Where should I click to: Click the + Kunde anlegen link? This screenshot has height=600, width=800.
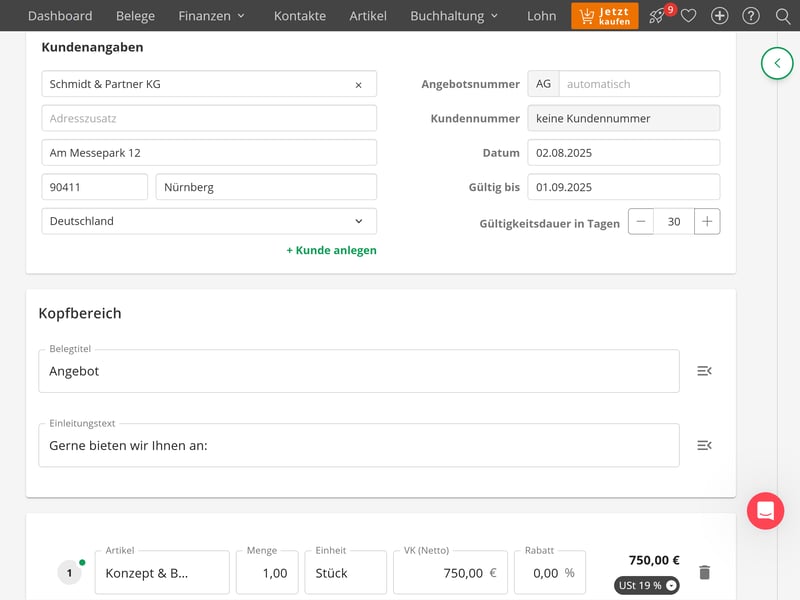click(x=331, y=250)
